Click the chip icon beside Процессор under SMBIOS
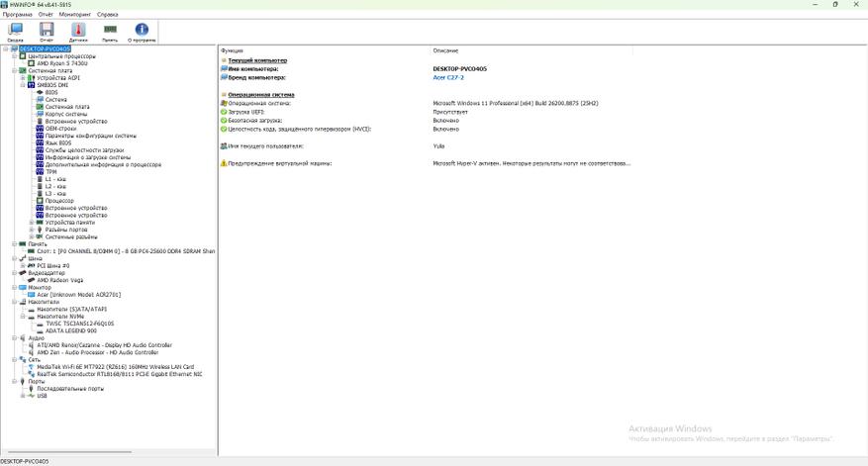This screenshot has width=868, height=466. pyautogui.click(x=40, y=201)
